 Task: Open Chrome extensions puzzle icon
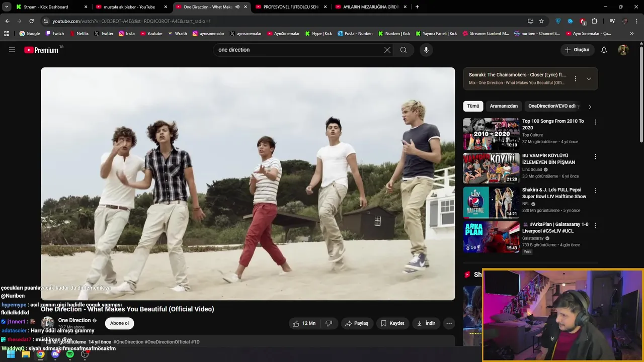595,21
